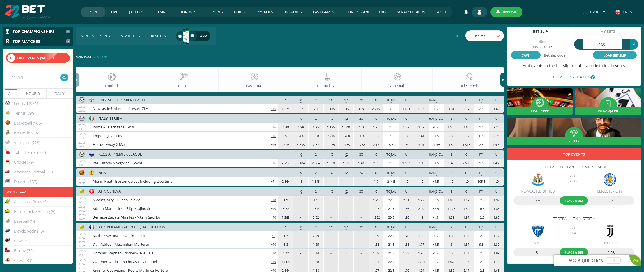Click the American Football icon in sidebar
644x272 pixels.
pos(8,172)
